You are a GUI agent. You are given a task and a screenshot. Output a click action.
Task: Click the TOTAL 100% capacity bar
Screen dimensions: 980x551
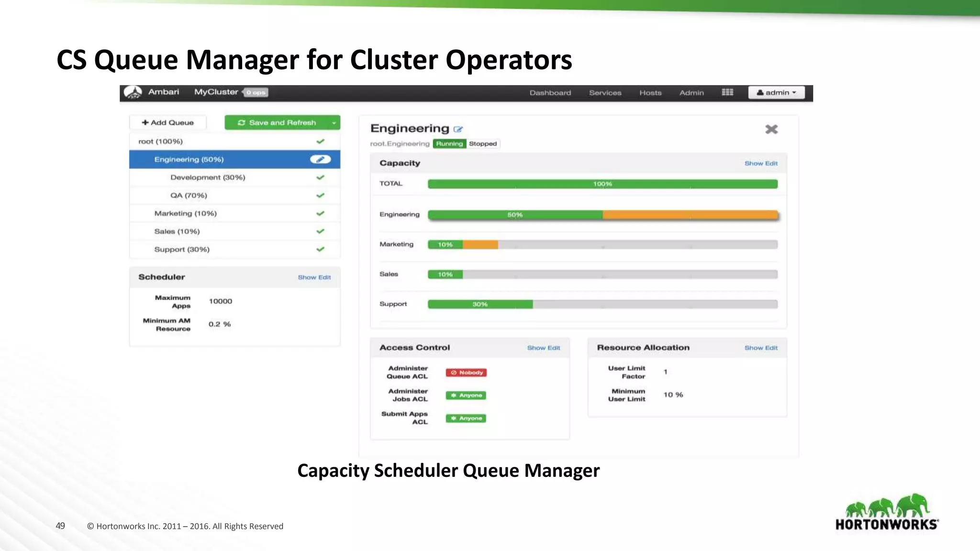point(602,184)
